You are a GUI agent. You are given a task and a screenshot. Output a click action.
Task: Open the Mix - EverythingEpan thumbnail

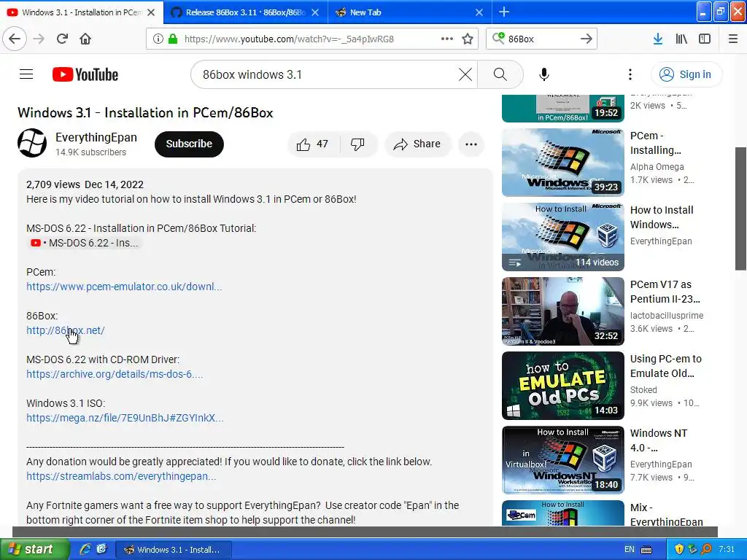(562, 513)
